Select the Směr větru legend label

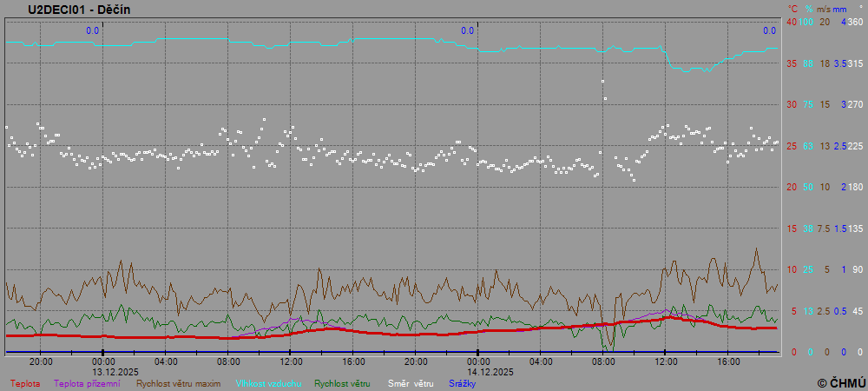pos(410,382)
